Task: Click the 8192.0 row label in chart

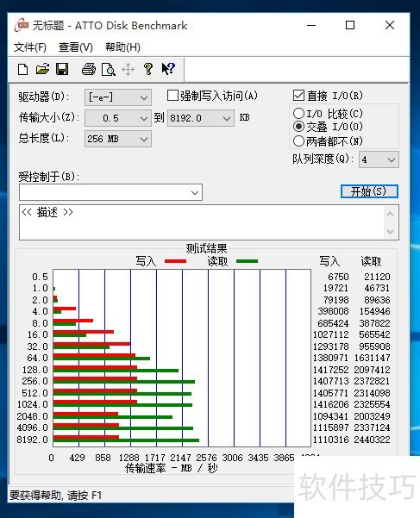Action: 33,440
